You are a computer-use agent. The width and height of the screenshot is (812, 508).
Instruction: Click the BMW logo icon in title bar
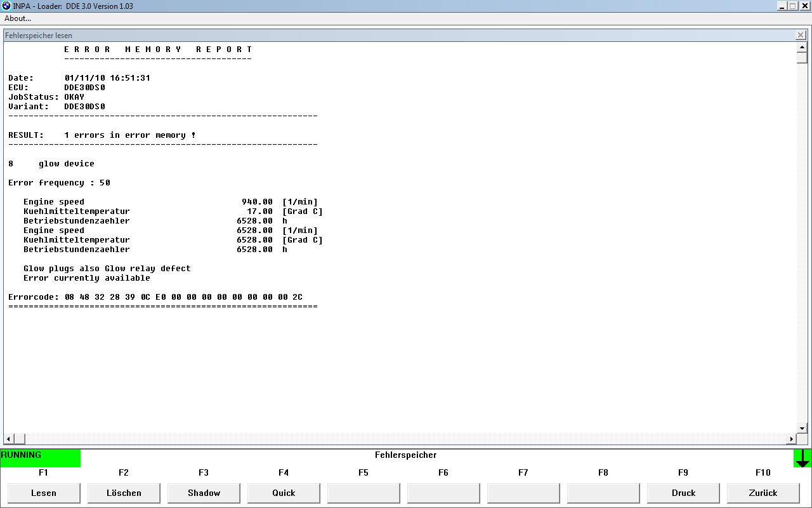[6, 6]
